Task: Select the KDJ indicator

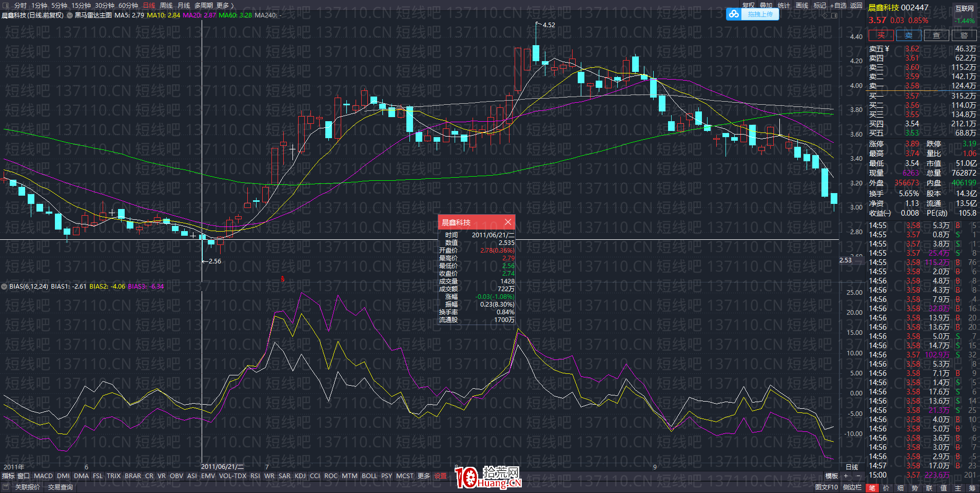Action: coord(300,476)
